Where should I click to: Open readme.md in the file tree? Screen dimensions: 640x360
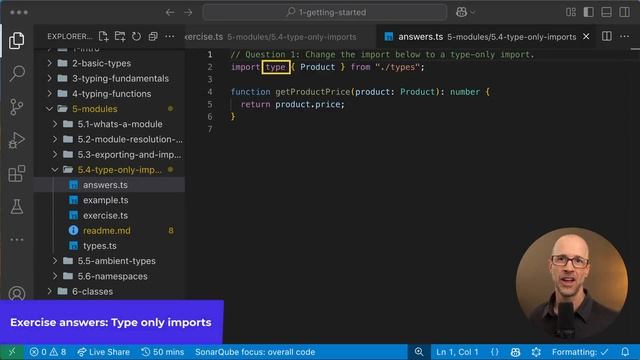coord(109,231)
